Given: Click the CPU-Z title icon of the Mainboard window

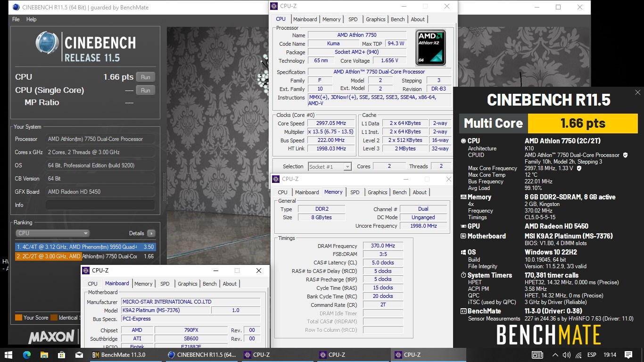Looking at the screenshot, I should pos(86,271).
